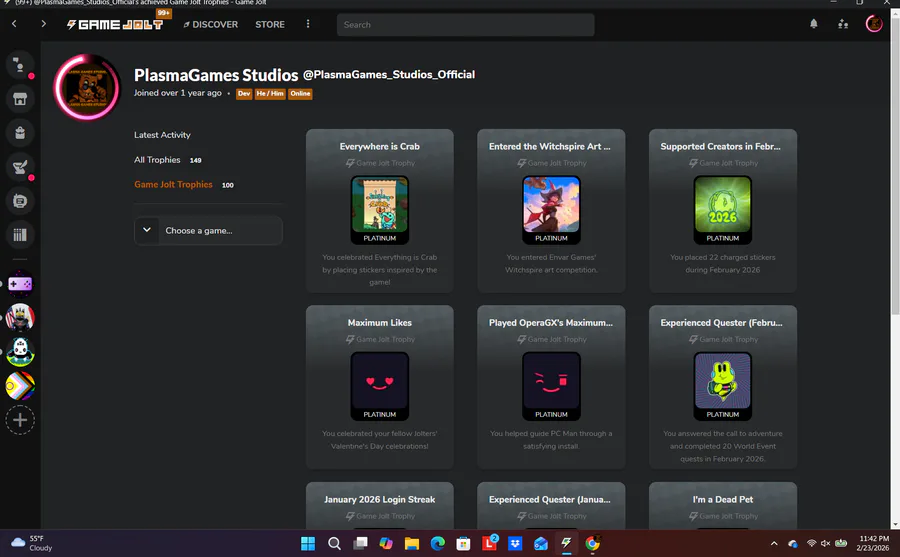
Task: Click the He / Him tag
Action: pyautogui.click(x=270, y=94)
